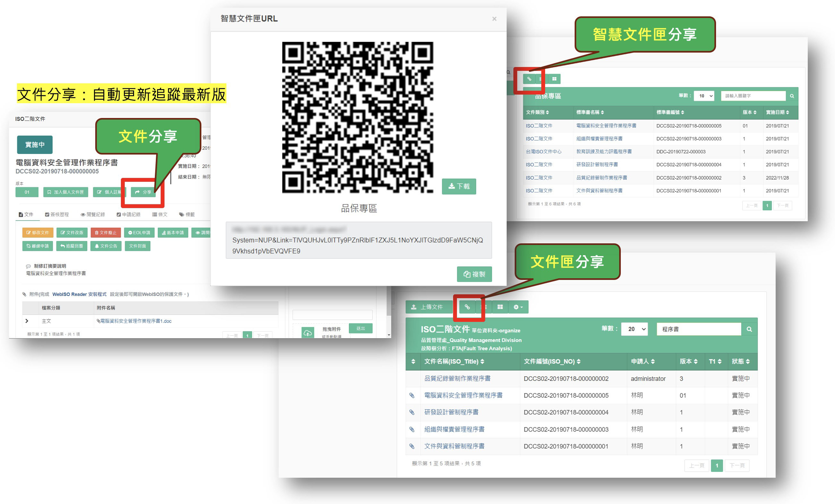Click the 文件改版 revision button

tap(72, 232)
